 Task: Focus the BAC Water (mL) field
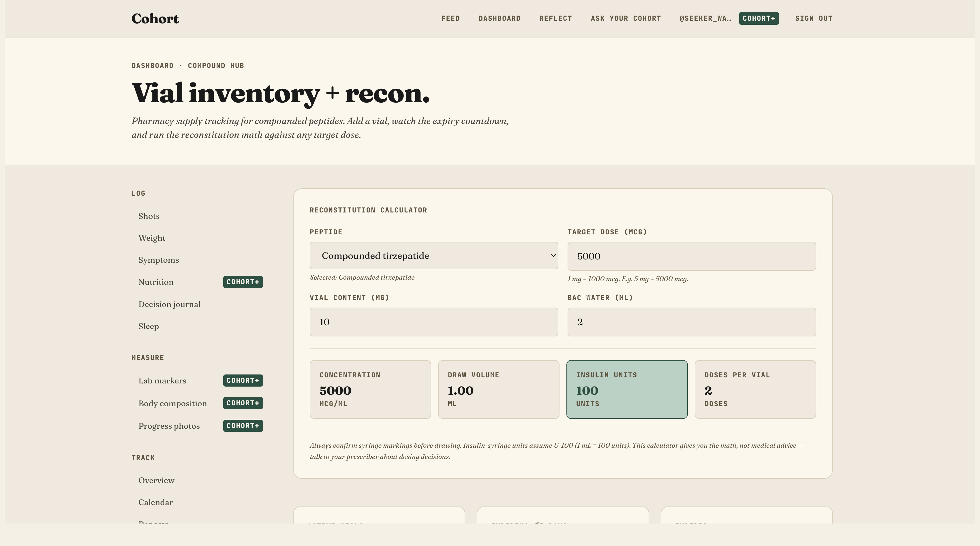click(691, 322)
